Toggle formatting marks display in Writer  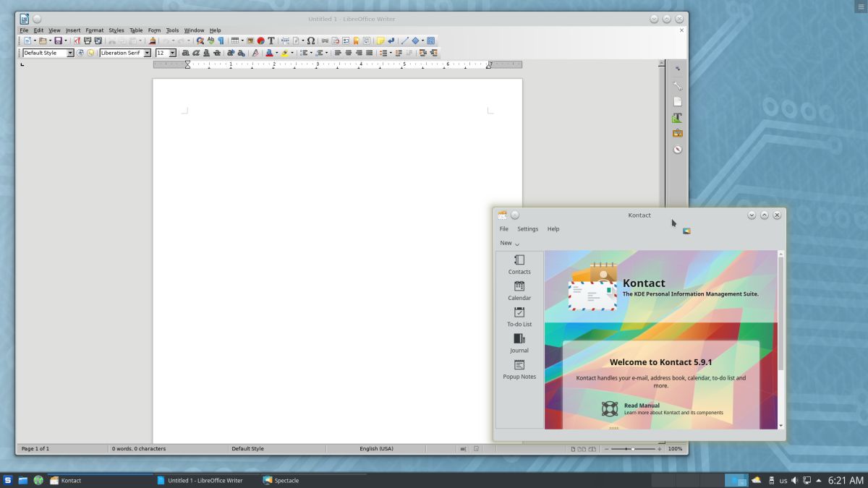[222, 40]
